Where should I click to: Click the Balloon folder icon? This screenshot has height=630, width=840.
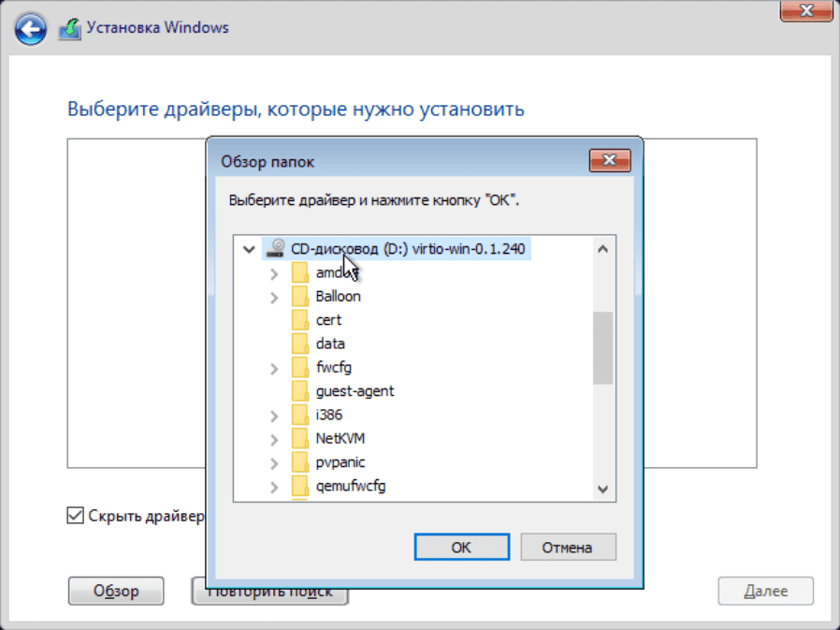(x=300, y=296)
